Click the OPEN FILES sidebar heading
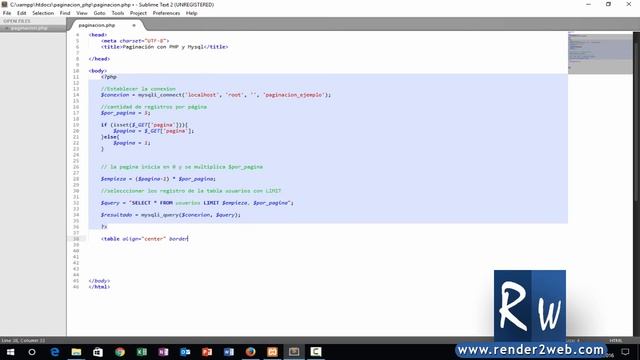The height and width of the screenshot is (360, 640). click(17, 21)
